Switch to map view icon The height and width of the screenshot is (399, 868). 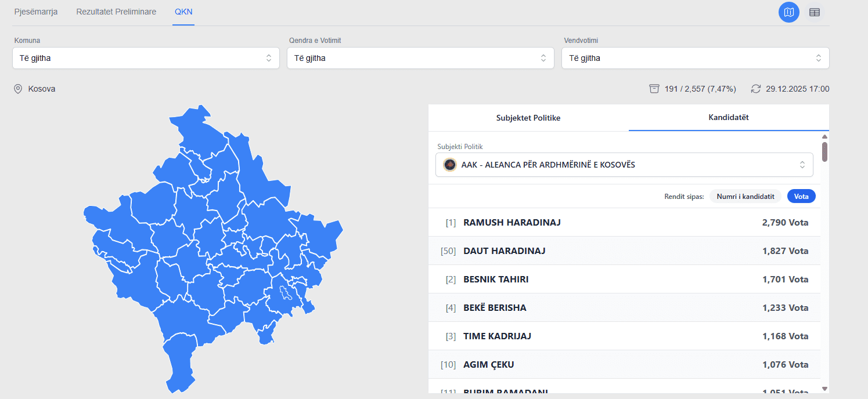788,12
